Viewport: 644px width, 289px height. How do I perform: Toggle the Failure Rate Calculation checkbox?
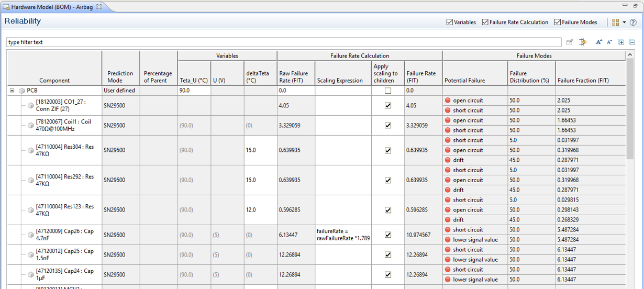pyautogui.click(x=485, y=23)
